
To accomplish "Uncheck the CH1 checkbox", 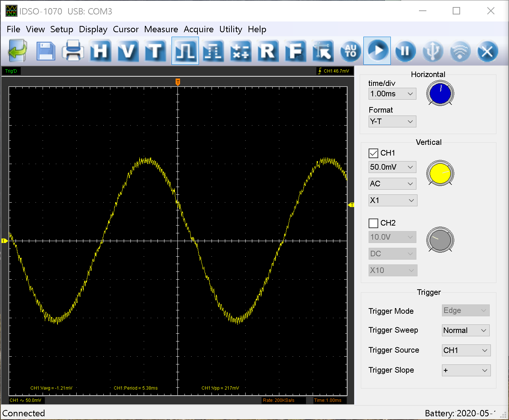I will point(373,153).
